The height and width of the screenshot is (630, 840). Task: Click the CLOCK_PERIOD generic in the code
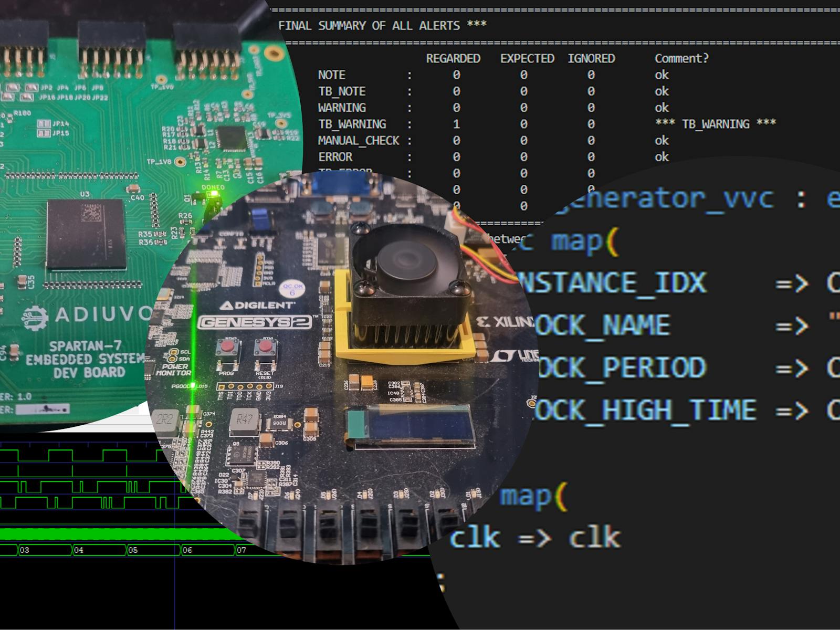pyautogui.click(x=619, y=367)
